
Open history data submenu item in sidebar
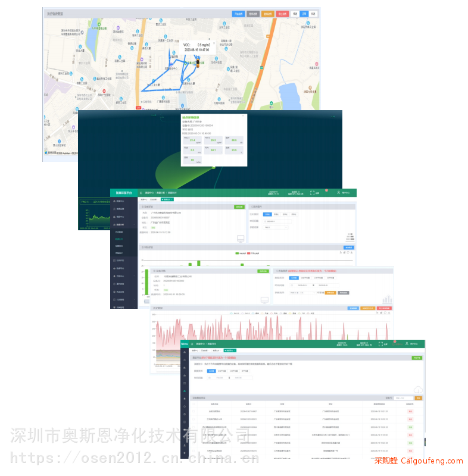[119, 232]
